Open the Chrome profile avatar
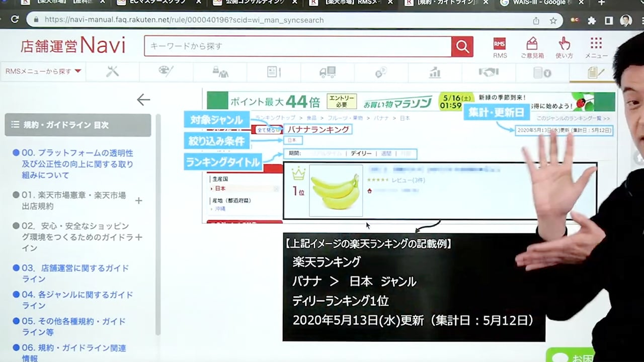Viewport: 644px width, 362px height. click(x=626, y=21)
